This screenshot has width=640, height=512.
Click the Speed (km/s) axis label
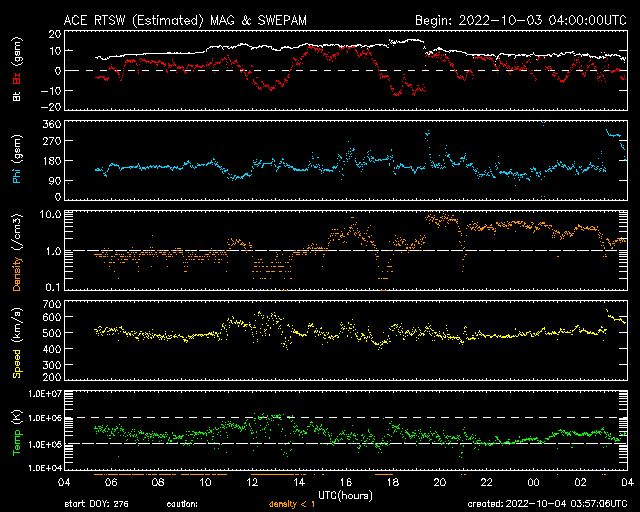click(17, 342)
